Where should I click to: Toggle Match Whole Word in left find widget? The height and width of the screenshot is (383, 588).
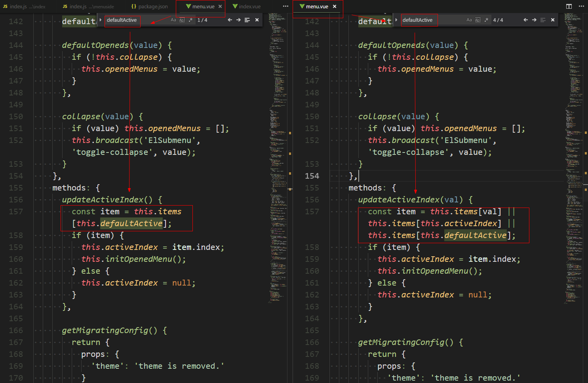(x=182, y=20)
